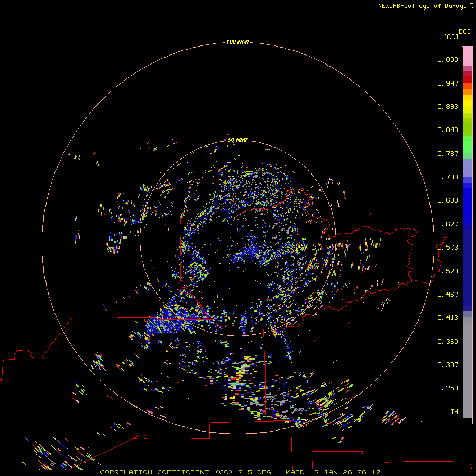Click the TH threshold legend label
The image size is (476, 476).
click(x=454, y=412)
